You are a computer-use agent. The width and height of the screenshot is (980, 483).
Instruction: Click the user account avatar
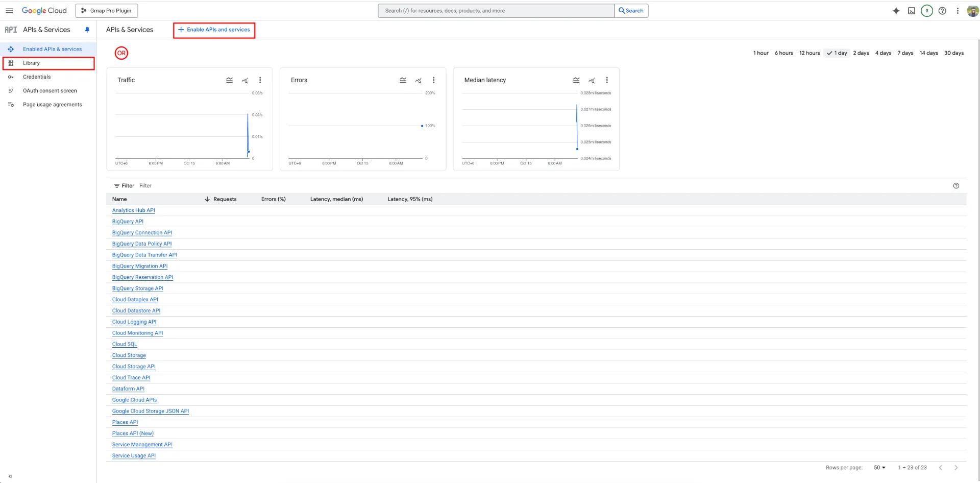[972, 11]
